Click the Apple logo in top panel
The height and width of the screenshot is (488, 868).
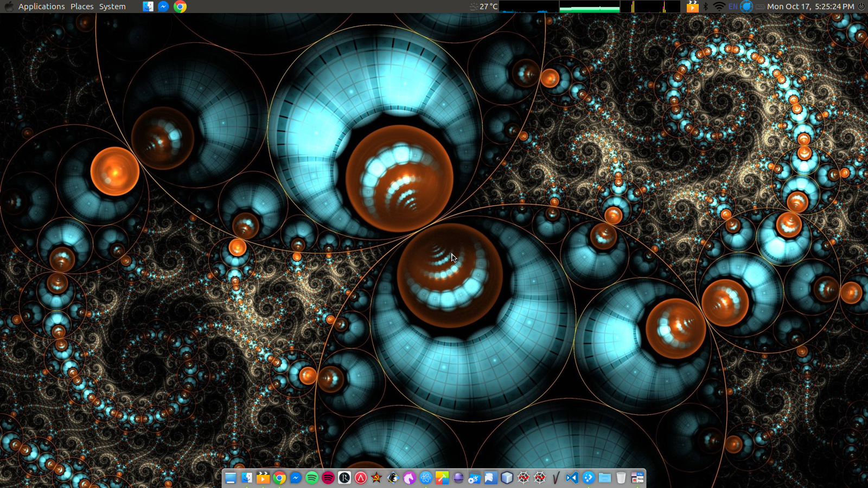pyautogui.click(x=9, y=7)
